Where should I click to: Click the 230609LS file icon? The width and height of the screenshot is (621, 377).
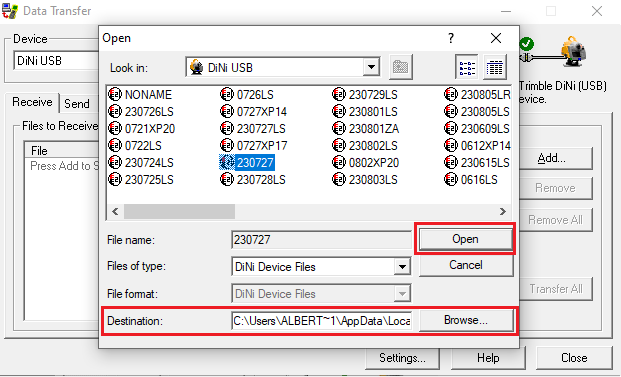coord(451,129)
